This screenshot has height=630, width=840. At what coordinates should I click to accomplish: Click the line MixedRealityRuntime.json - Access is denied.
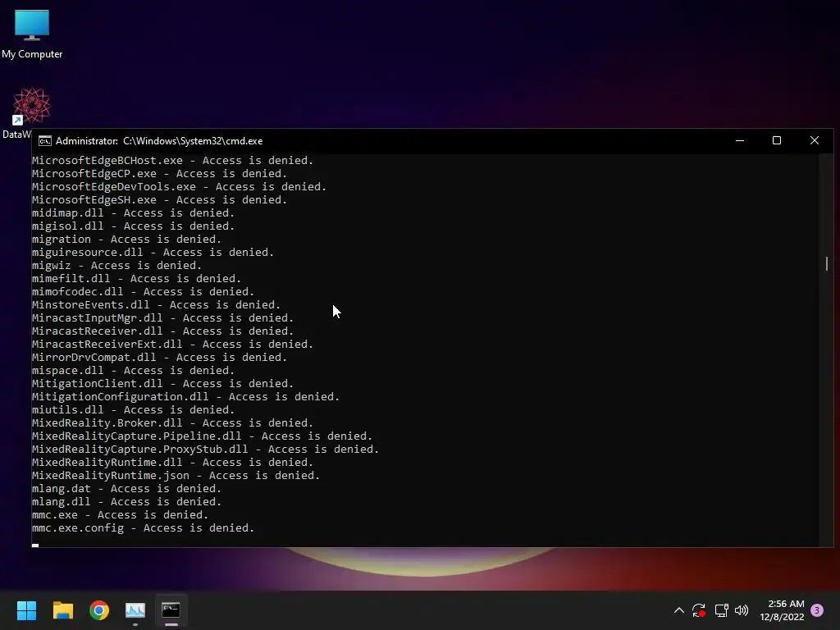point(176,475)
